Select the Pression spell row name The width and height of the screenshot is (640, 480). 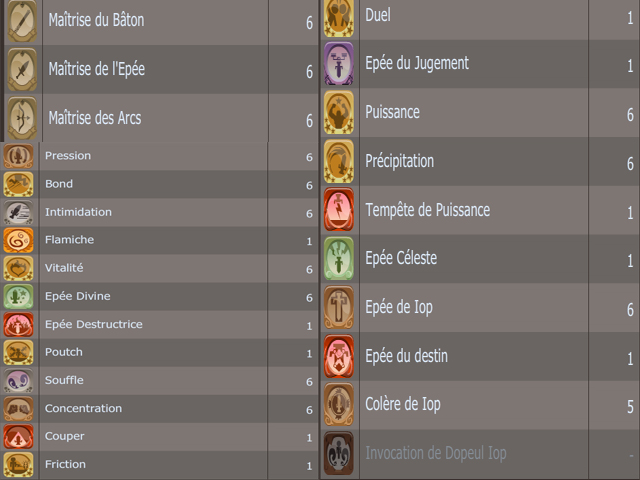(68, 156)
